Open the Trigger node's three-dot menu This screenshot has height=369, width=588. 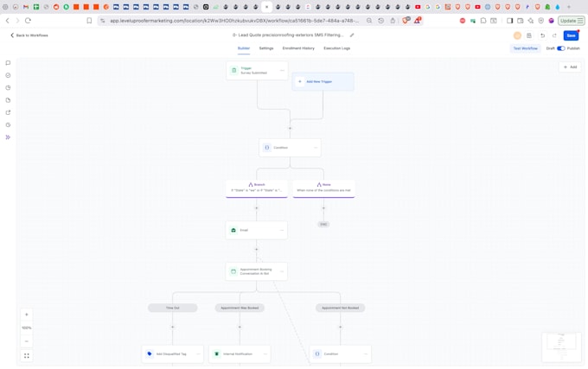click(282, 70)
